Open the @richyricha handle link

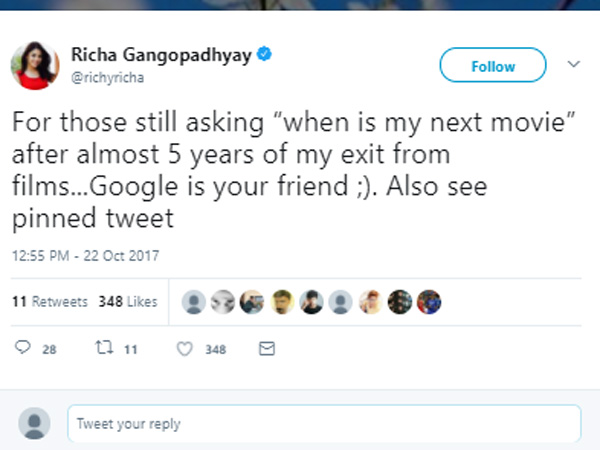coord(105,73)
